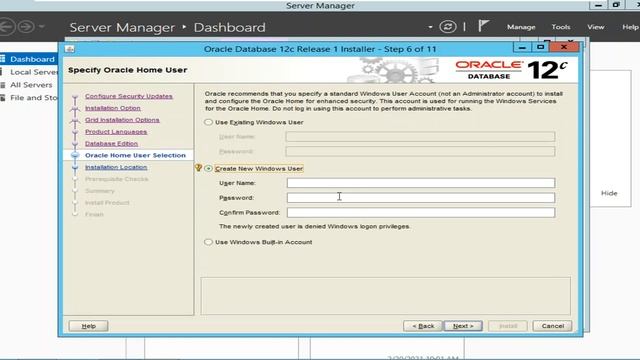Open the notifications flag in Server Manager
Image resolution: width=640 pixels, height=360 pixels.
click(483, 26)
